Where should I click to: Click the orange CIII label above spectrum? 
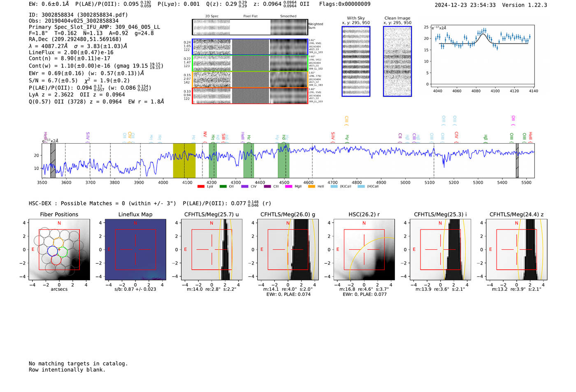pyautogui.click(x=346, y=121)
